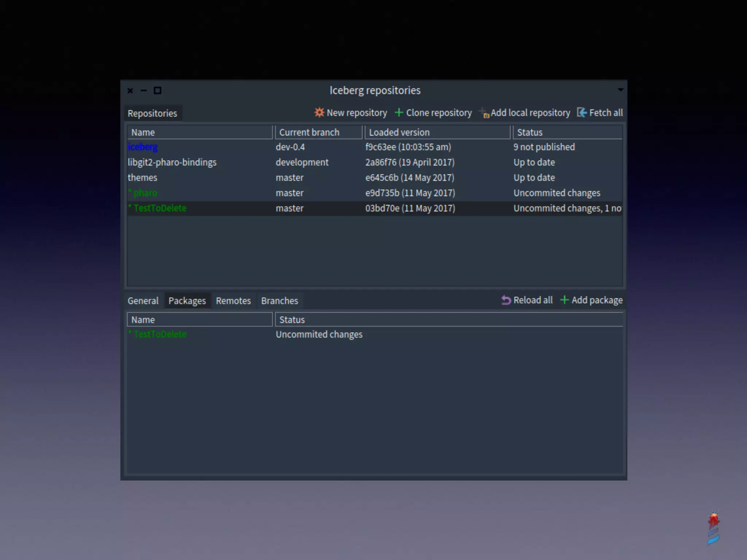Viewport: 747px width, 560px height.
Task: Select the TestToDelete package in the lower list
Action: click(x=160, y=334)
